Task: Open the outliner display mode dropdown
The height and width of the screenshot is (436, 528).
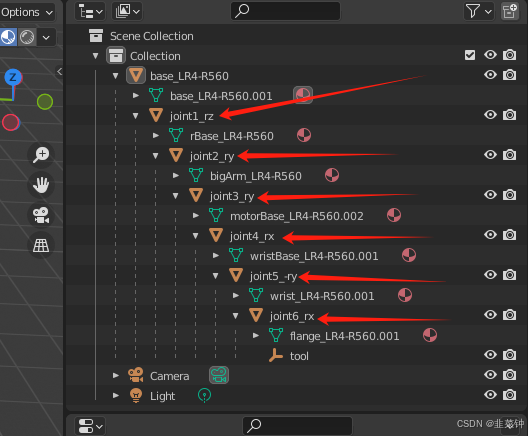Action: click(127, 11)
